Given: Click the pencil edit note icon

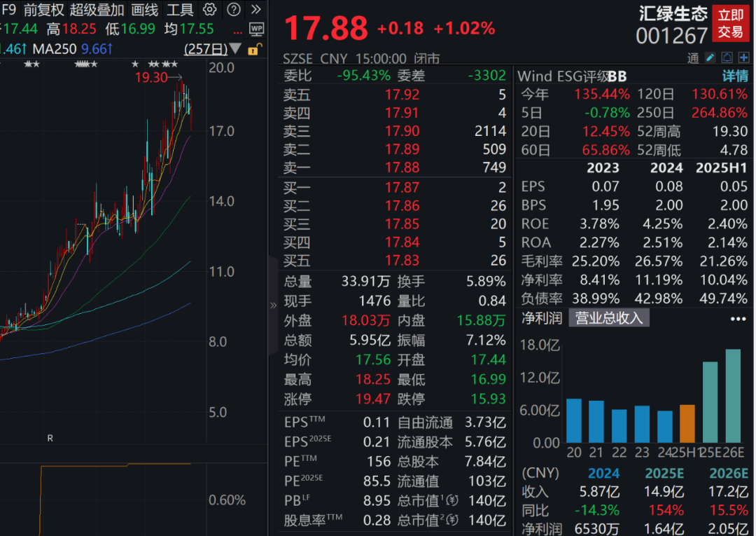Looking at the screenshot, I should (x=710, y=57).
